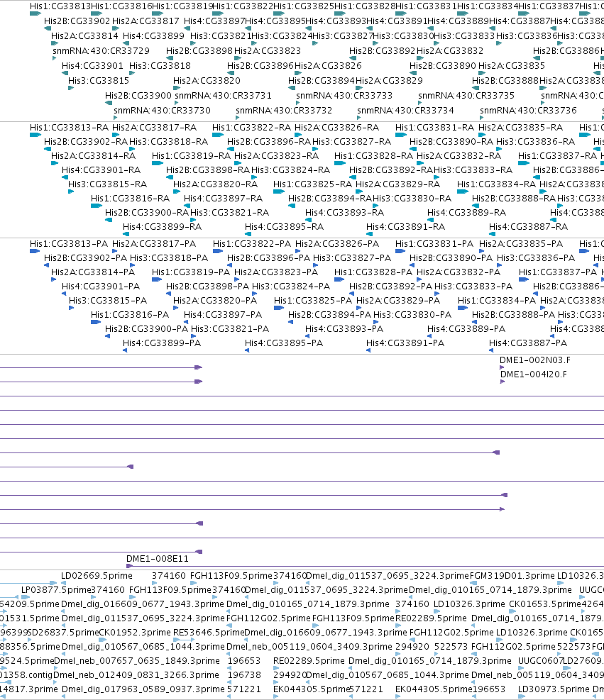Open transcript His4:CG33899-RA
The image size is (604, 700).
pyautogui.click(x=162, y=226)
